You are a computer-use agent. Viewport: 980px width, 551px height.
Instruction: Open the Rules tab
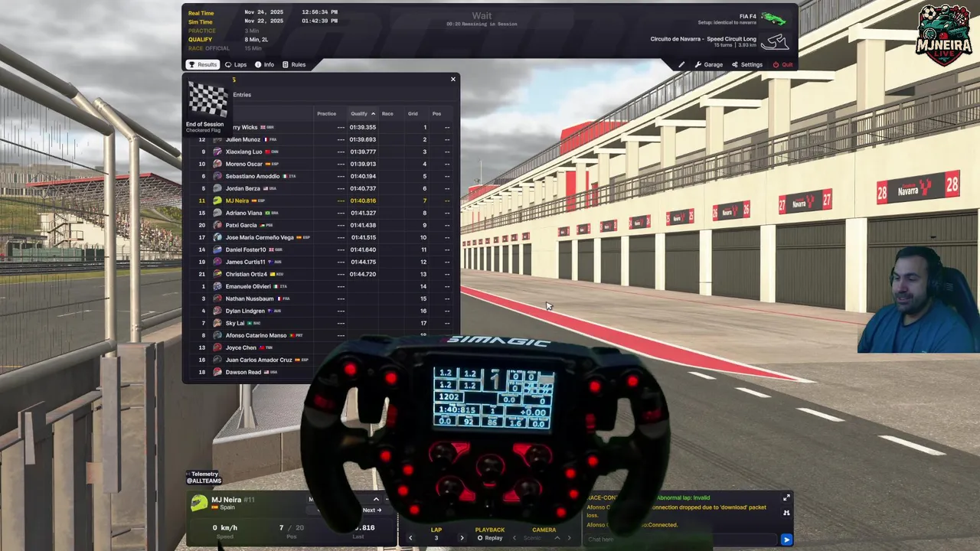click(x=294, y=64)
